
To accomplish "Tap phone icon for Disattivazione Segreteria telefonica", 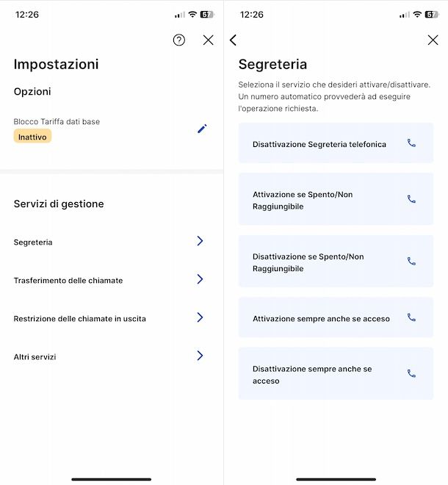I will coord(411,143).
